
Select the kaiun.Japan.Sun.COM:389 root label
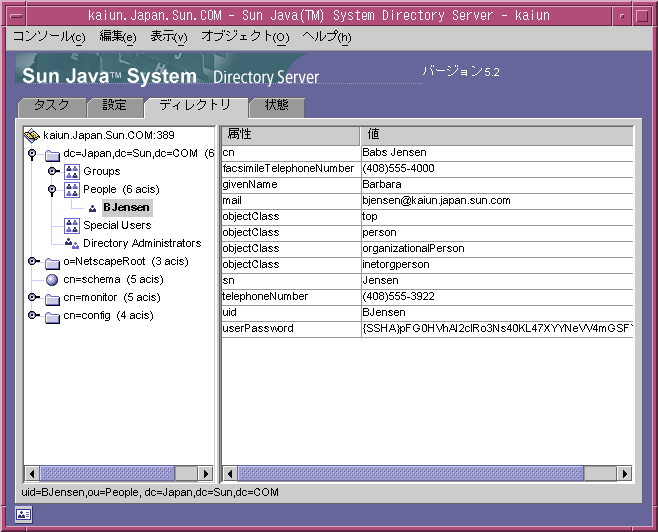tap(109, 136)
